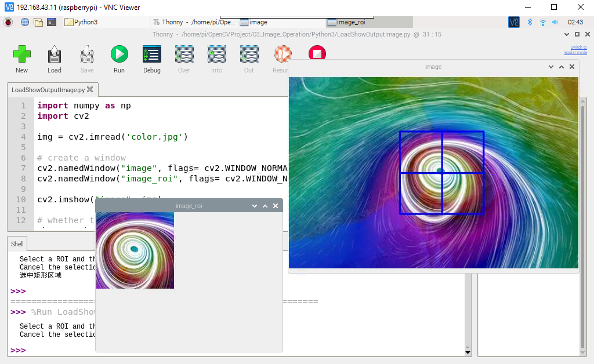This screenshot has width=594, height=364.
Task: Open the Raspberry Pi main menu
Action: (x=8, y=22)
